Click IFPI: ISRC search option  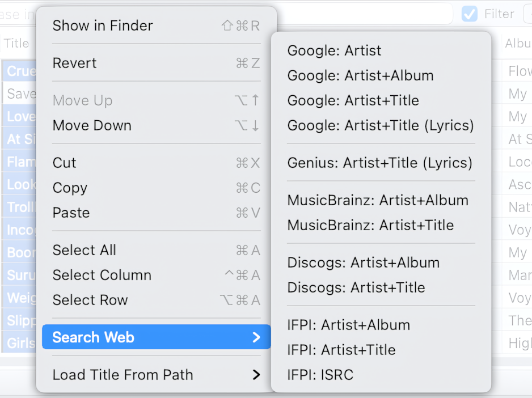pyautogui.click(x=320, y=375)
